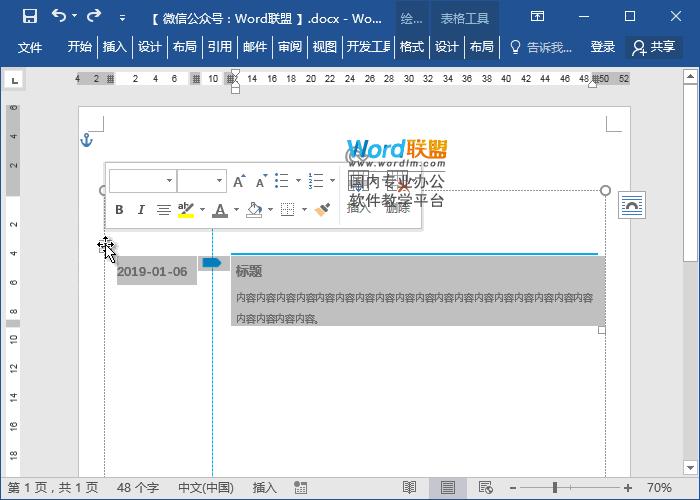
Task: Apply the font color button
Action: coord(220,209)
